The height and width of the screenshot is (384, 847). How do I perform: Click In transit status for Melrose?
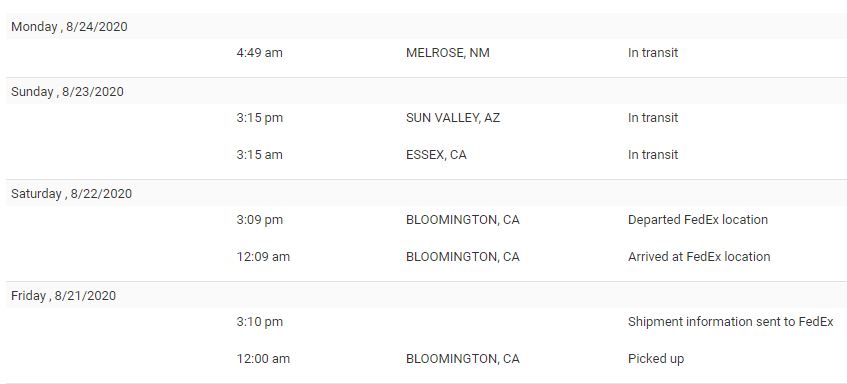[653, 53]
